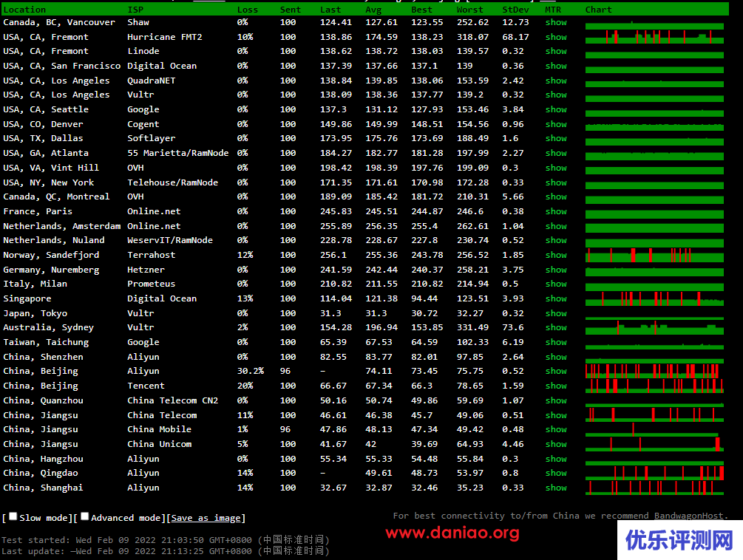Show MTR for Shenzhen Aliyun row
The image size is (743, 560).
[x=556, y=356]
